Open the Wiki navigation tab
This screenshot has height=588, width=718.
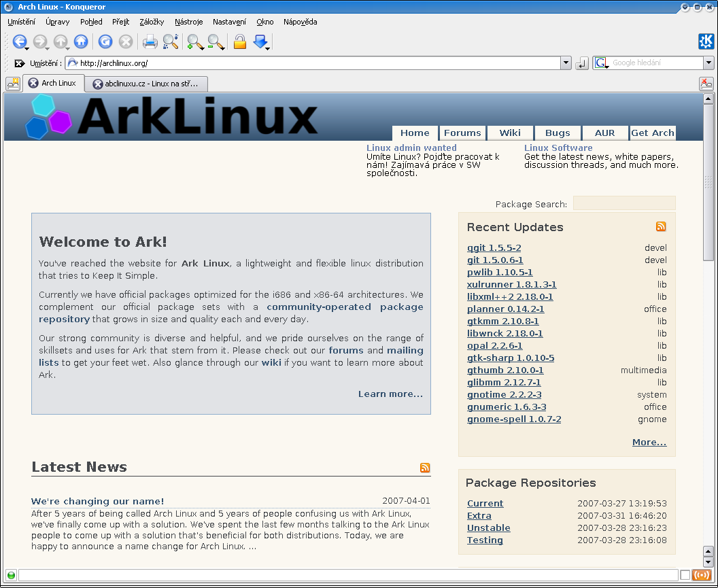(510, 133)
